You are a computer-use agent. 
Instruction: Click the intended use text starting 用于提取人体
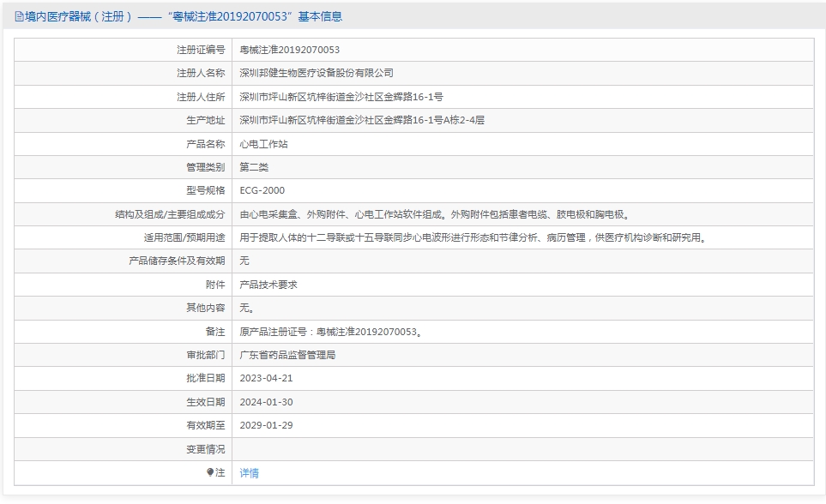tap(473, 237)
